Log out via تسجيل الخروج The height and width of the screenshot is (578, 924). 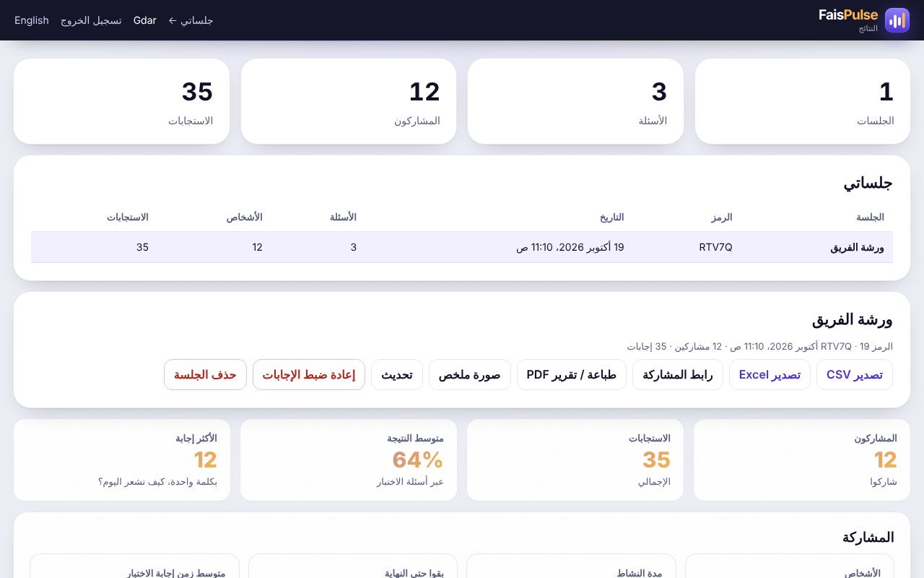point(91,20)
